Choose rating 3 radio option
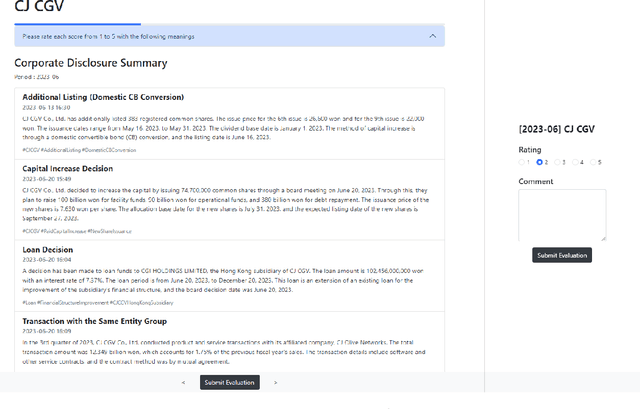 [559, 161]
